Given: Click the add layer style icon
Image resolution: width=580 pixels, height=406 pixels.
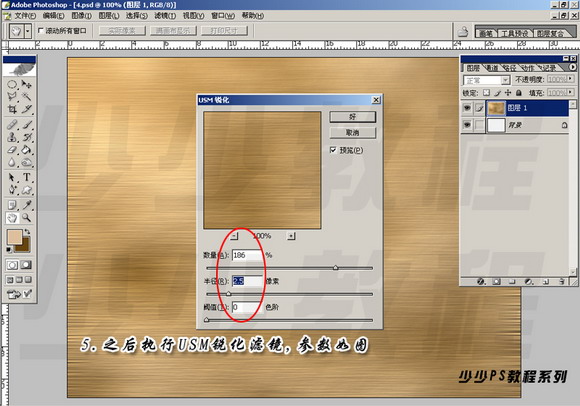Looking at the screenshot, I should tap(480, 282).
